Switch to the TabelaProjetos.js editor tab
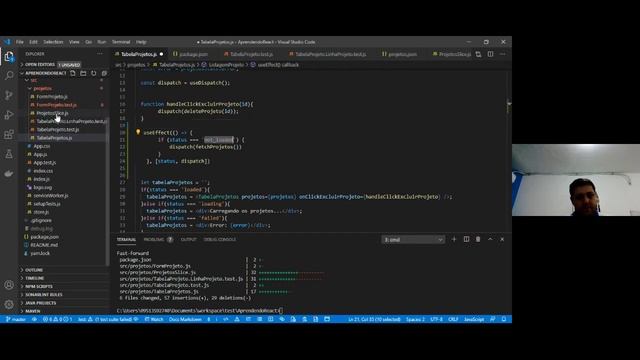This screenshot has height=360, width=640. tap(139, 54)
